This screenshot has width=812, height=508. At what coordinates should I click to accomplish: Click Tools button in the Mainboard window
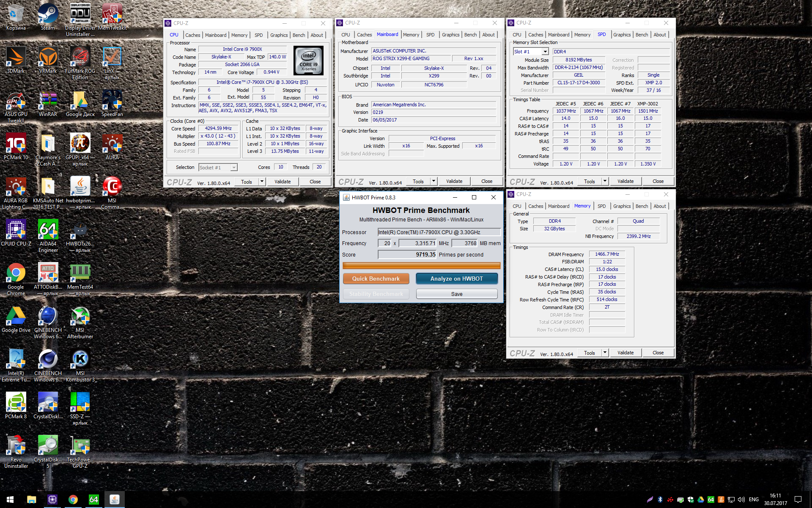(x=418, y=181)
